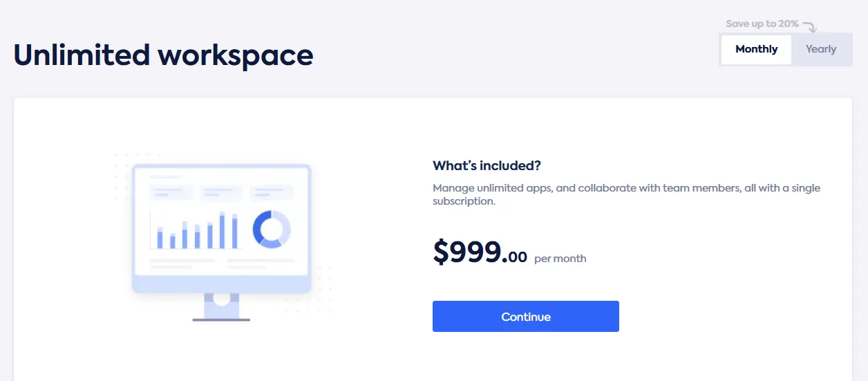Click the middle placeholder card on the monitor screen

click(221, 192)
